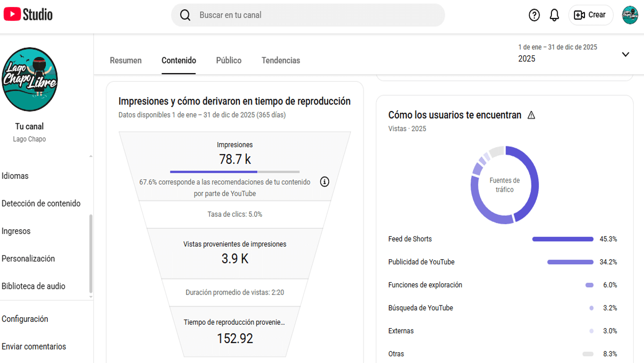Screen dimensions: 644x363
Task: Click the Lago Chapo Libre channel logo
Action: point(30,79)
